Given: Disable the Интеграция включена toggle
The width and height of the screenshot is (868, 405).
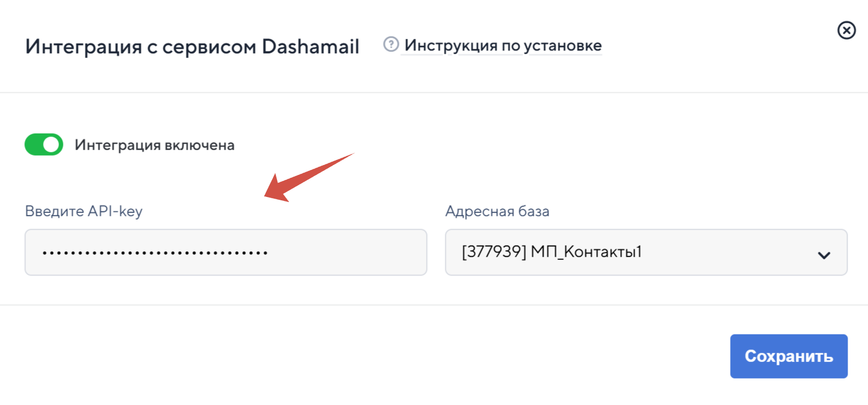Looking at the screenshot, I should click(x=44, y=145).
